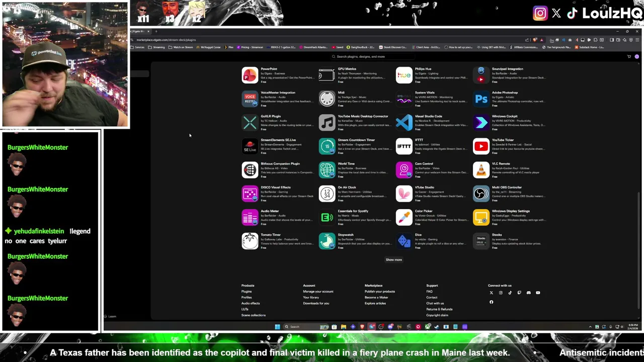Open Elgato's Discord footer icon
The width and height of the screenshot is (644, 362).
[528, 293]
